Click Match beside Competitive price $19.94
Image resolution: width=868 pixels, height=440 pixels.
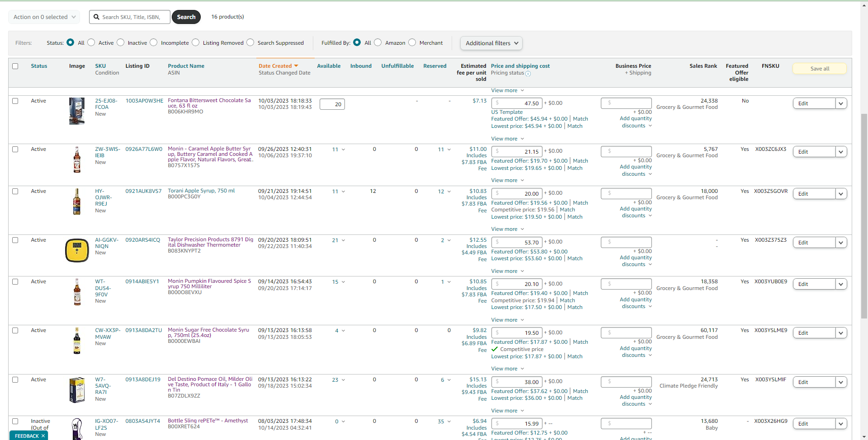(567, 300)
